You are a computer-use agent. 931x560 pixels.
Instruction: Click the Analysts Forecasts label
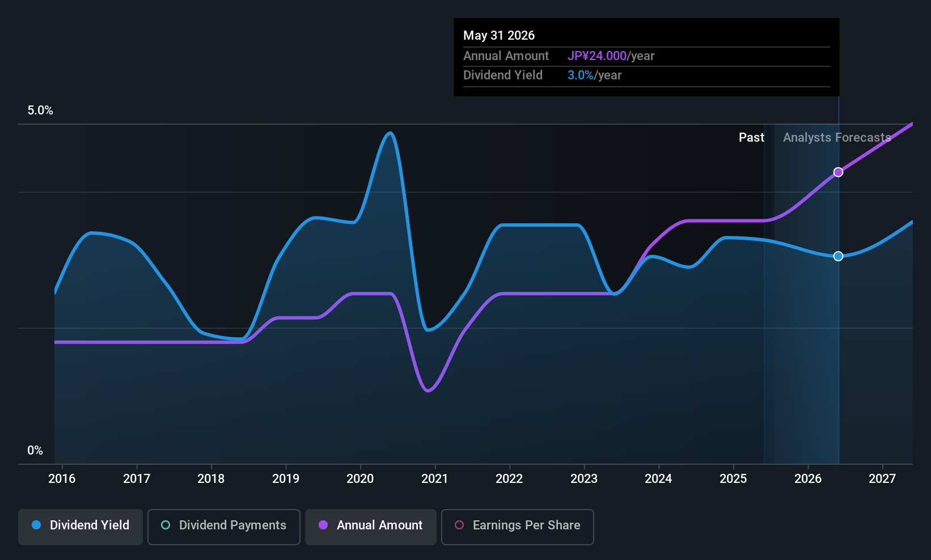coord(837,138)
